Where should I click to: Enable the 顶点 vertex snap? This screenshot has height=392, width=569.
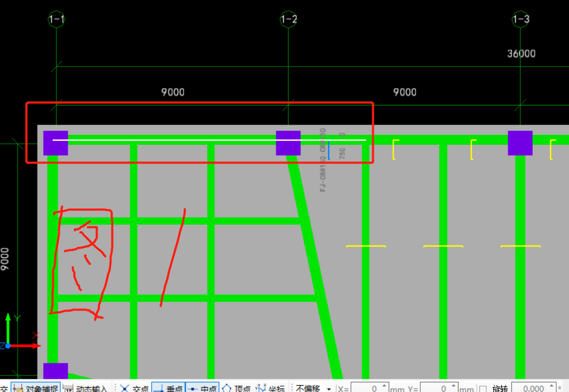236,388
